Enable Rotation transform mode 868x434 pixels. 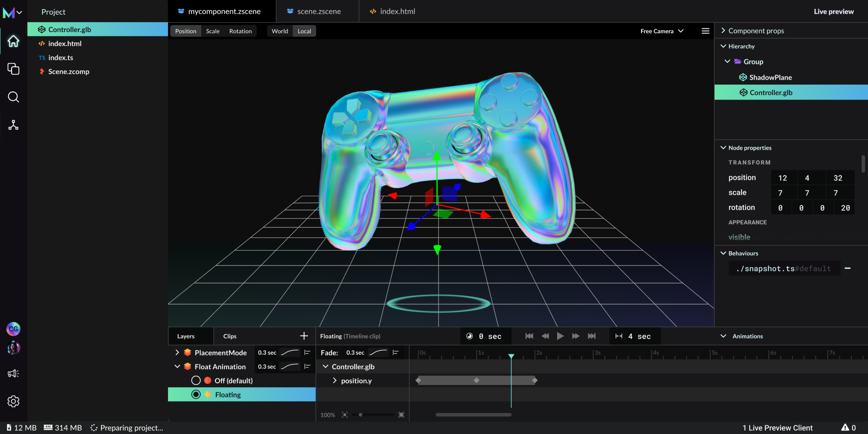[x=240, y=31]
